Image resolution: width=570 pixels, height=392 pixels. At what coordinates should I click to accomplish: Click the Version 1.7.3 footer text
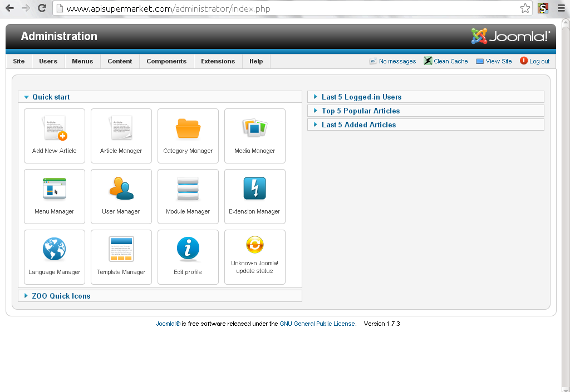(382, 324)
